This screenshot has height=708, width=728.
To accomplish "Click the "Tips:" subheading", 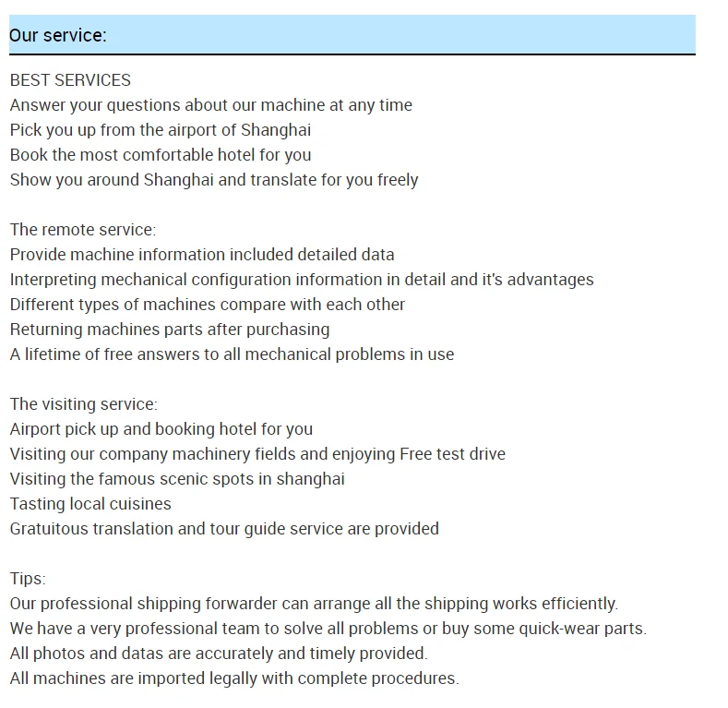I will [28, 579].
